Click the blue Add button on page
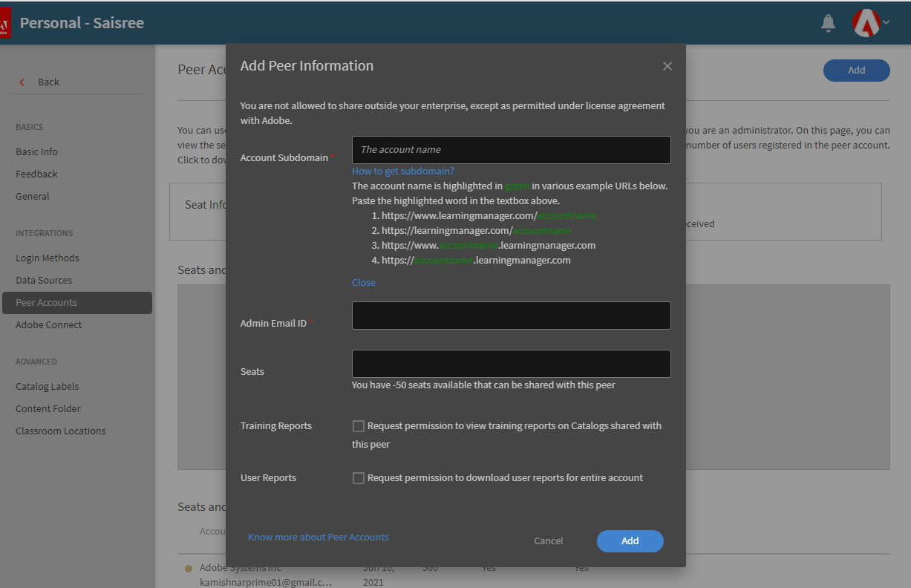This screenshot has width=911, height=588. click(x=856, y=71)
